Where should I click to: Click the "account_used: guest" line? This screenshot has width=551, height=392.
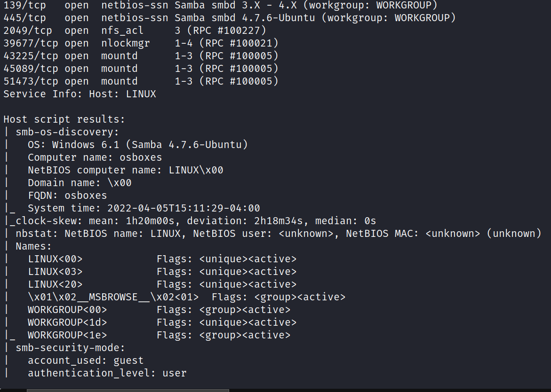86,361
